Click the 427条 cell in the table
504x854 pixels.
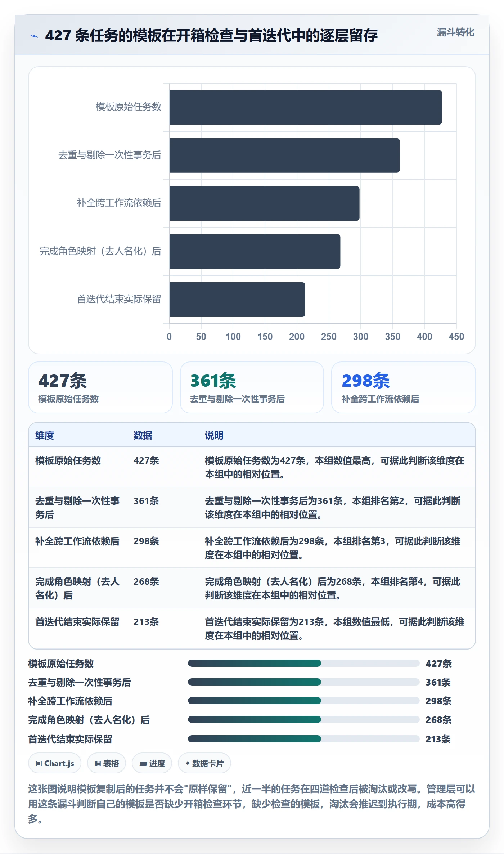pos(146,460)
